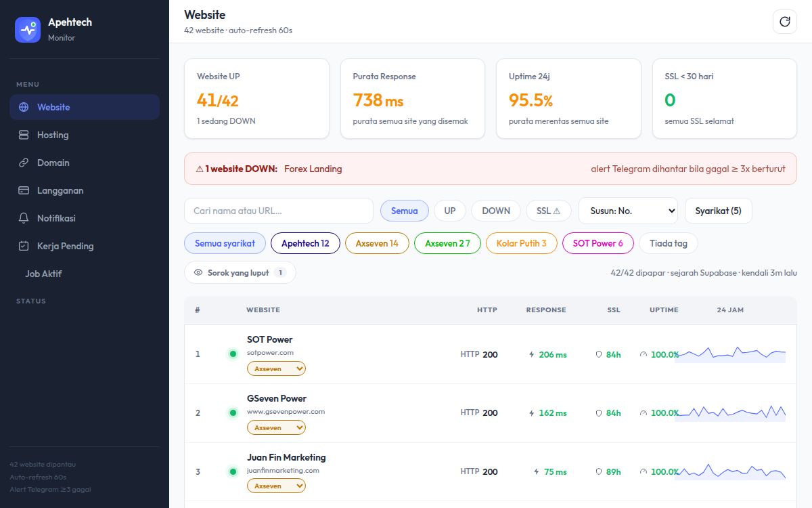Filter by Axseven 2 7 tag
The image size is (812, 508).
pos(447,243)
